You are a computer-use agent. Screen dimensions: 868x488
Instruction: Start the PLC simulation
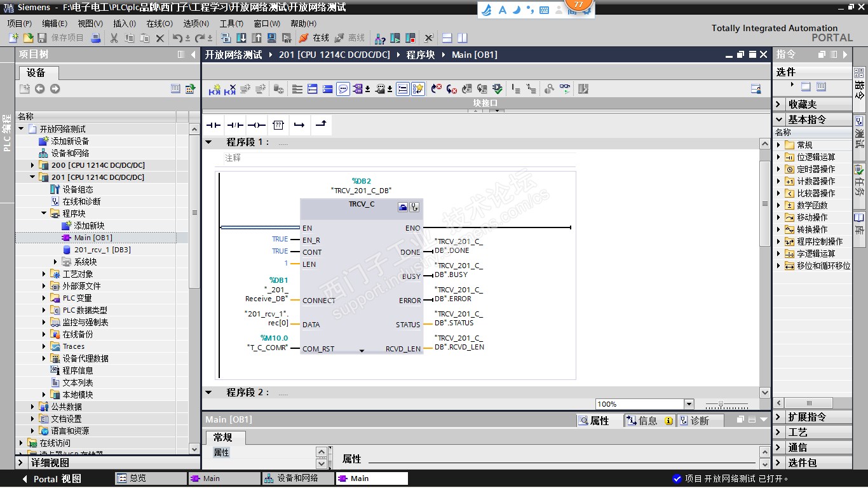pos(272,38)
